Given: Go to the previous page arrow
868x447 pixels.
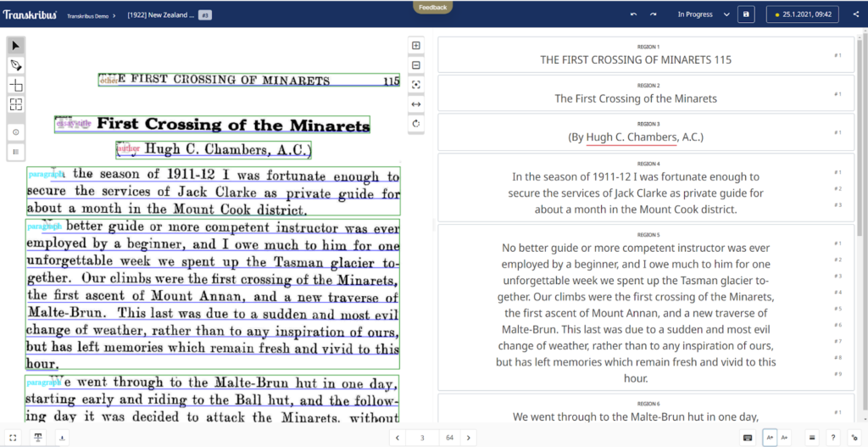Looking at the screenshot, I should point(398,438).
